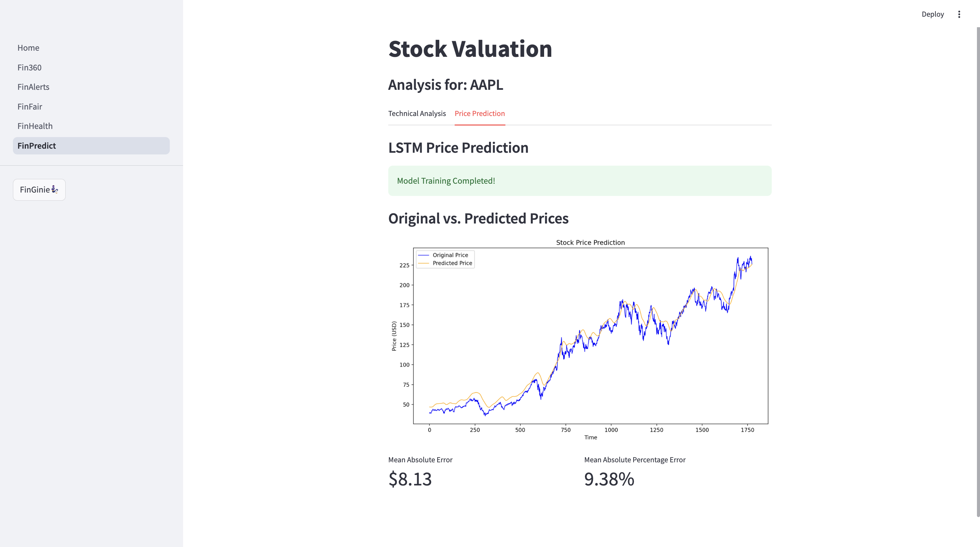Open the FinHealth page
The image size is (980, 547).
[35, 126]
